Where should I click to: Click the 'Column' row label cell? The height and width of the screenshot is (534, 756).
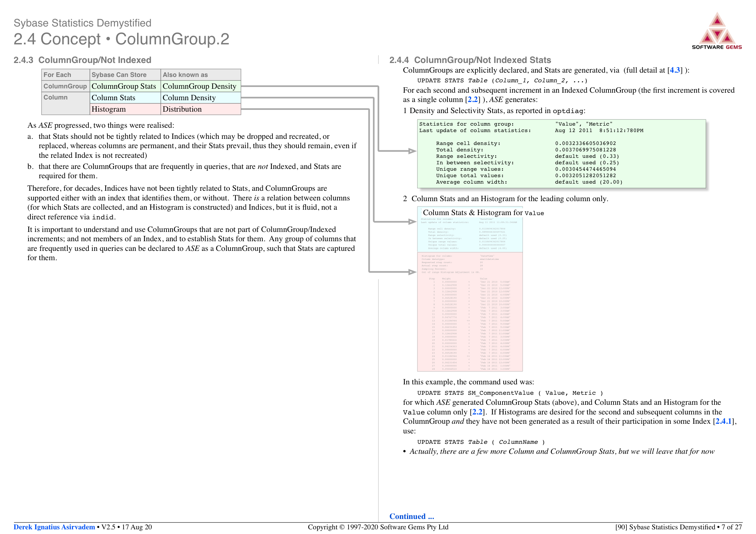pos(66,103)
